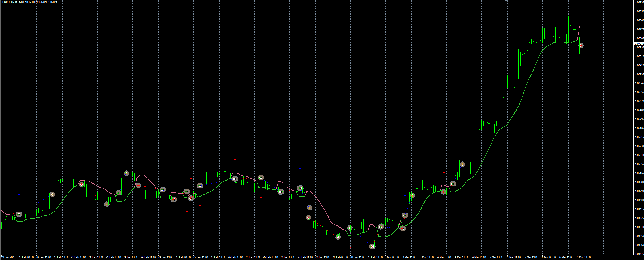The width and height of the screenshot is (644, 260).
Task: Click the 1.03850 price scale label
Action: 639,236
